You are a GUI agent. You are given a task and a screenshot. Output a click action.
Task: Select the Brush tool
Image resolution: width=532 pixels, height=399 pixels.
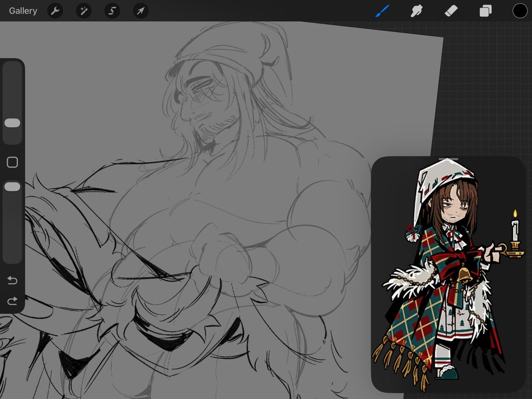pos(382,11)
